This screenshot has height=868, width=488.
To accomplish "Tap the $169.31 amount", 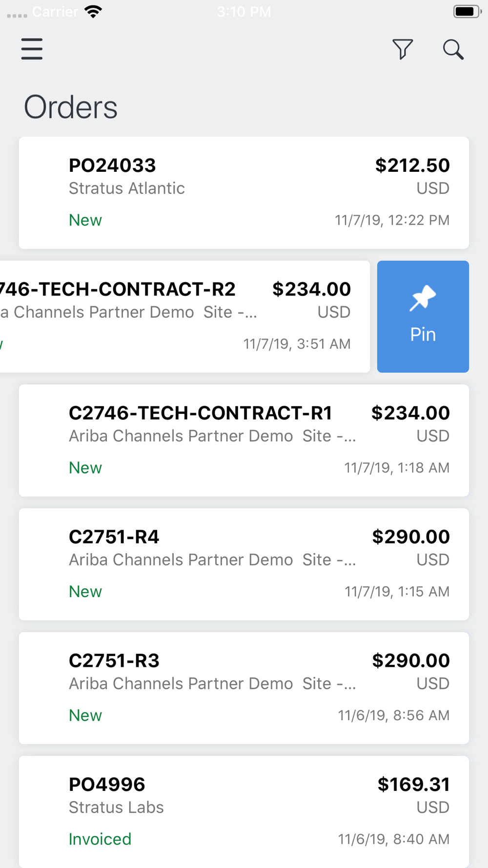I will (x=413, y=785).
